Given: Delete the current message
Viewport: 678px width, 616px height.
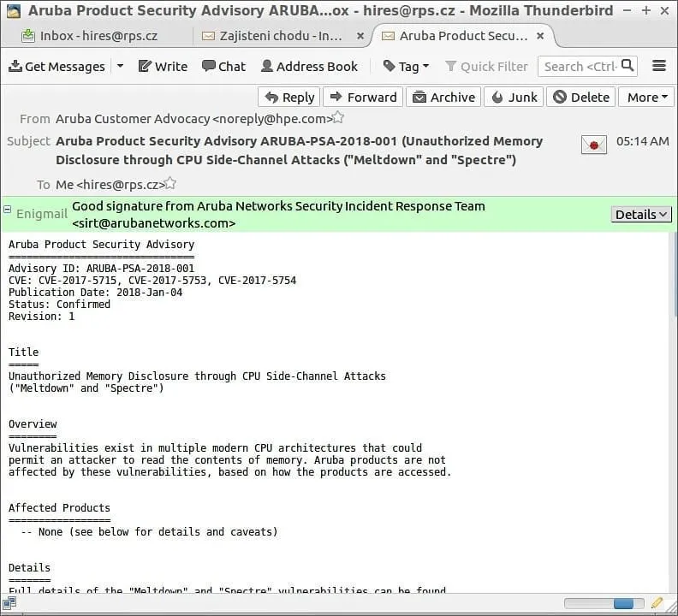Looking at the screenshot, I should (581, 98).
